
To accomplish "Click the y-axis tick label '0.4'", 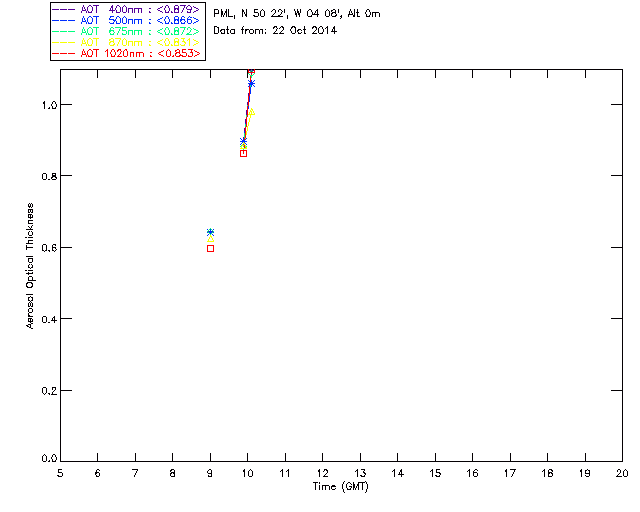I will pos(49,319).
